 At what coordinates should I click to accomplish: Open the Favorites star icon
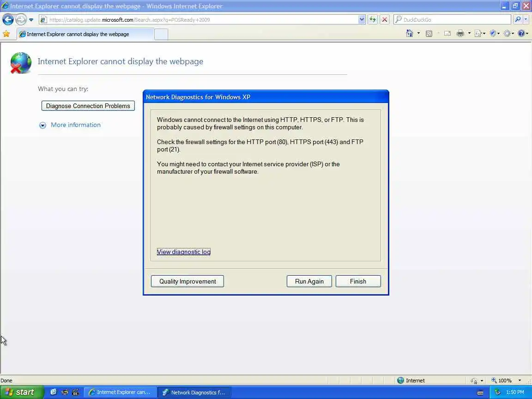6,34
